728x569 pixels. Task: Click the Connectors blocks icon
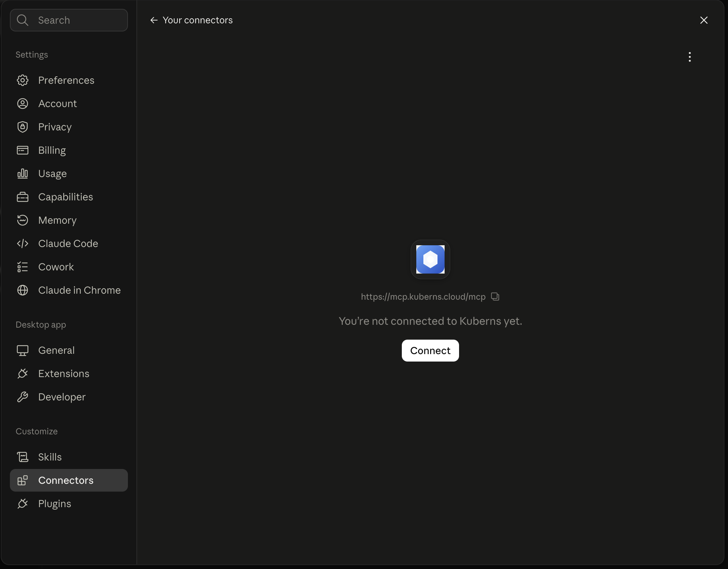23,480
